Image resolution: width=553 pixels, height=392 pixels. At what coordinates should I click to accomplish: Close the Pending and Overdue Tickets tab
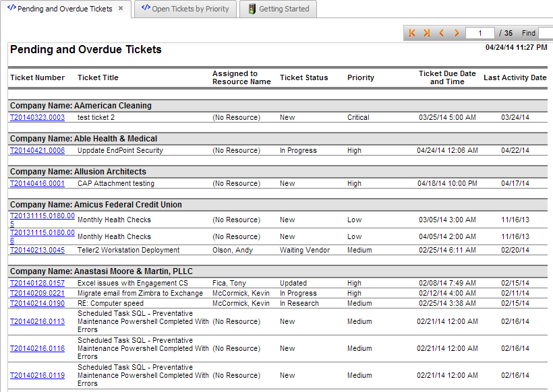click(121, 9)
